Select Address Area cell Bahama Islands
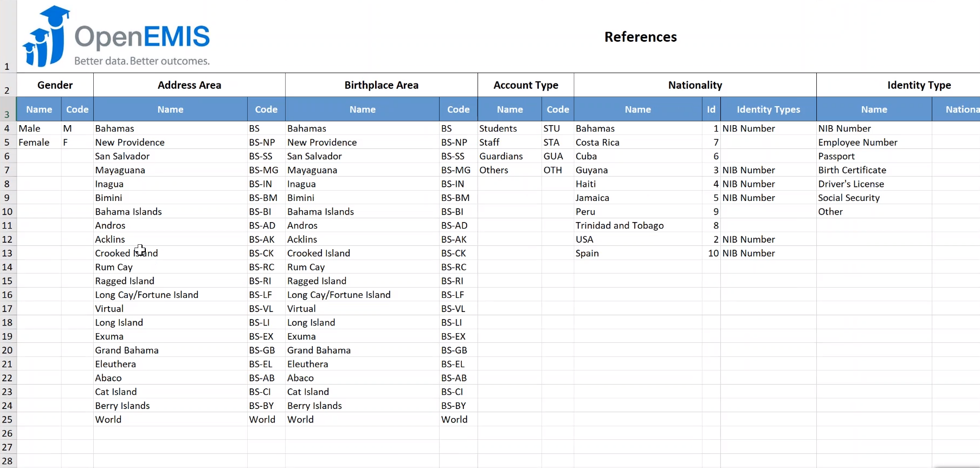The image size is (980, 468). [x=170, y=212]
